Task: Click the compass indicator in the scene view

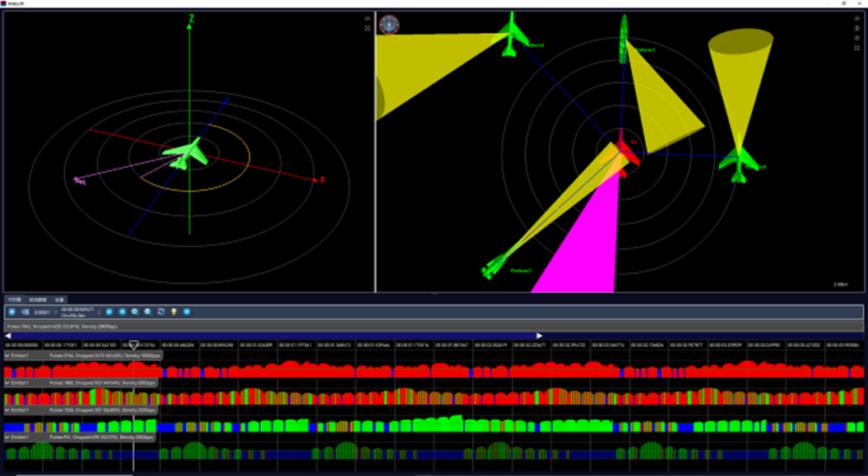Action: pos(389,25)
